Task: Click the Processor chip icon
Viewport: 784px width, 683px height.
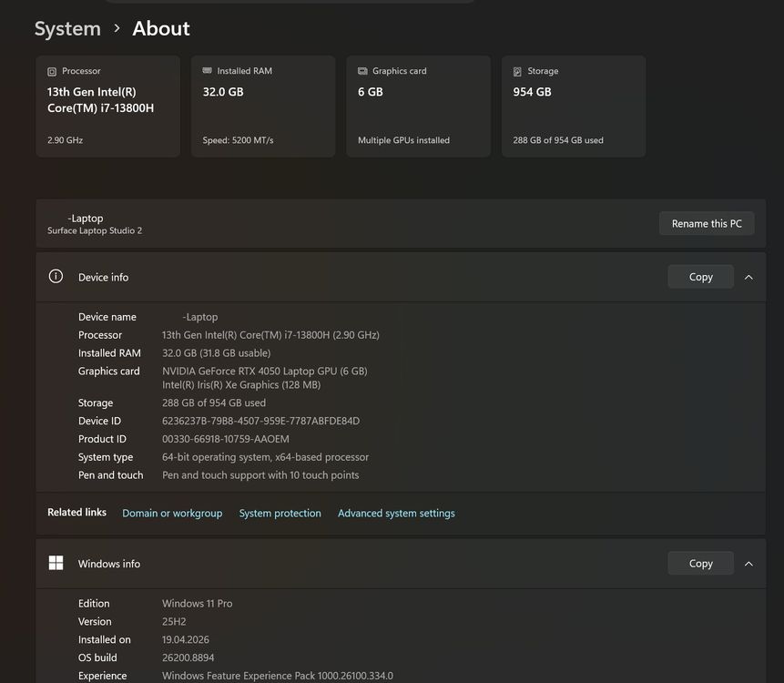Action: 52,72
